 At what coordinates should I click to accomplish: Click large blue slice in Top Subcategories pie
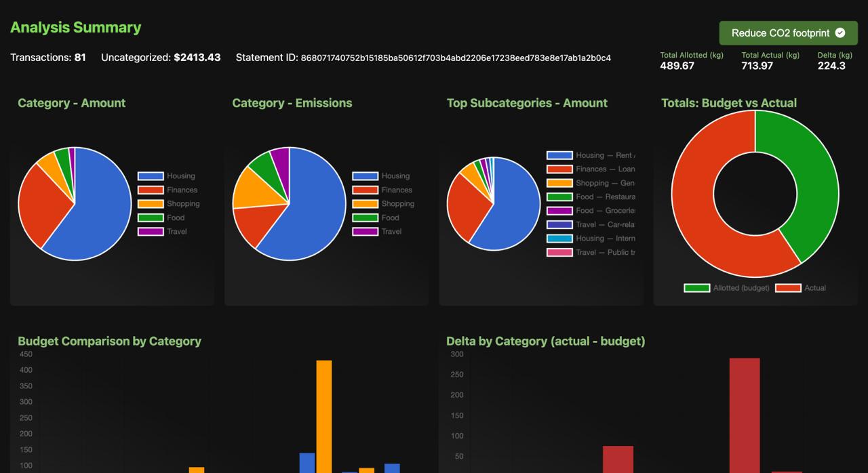click(514, 210)
